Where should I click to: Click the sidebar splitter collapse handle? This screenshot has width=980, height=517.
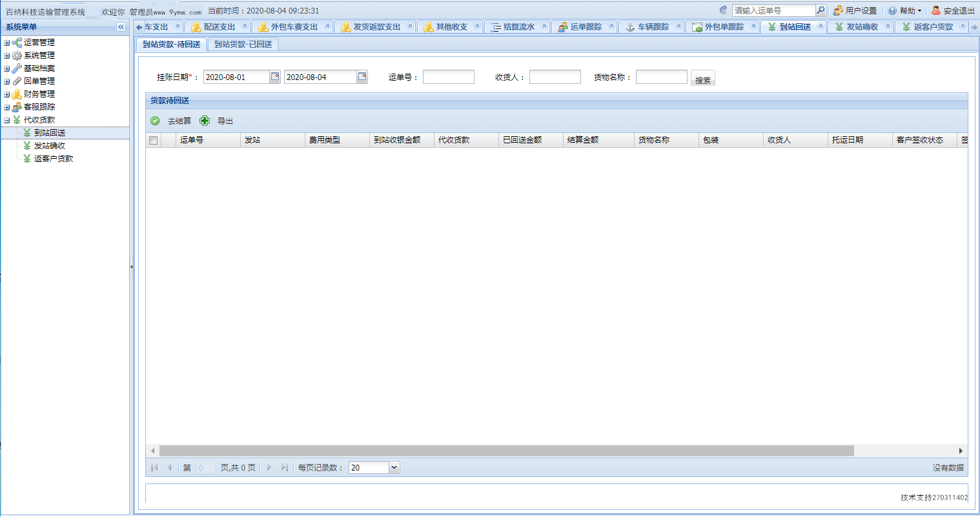pyautogui.click(x=132, y=266)
